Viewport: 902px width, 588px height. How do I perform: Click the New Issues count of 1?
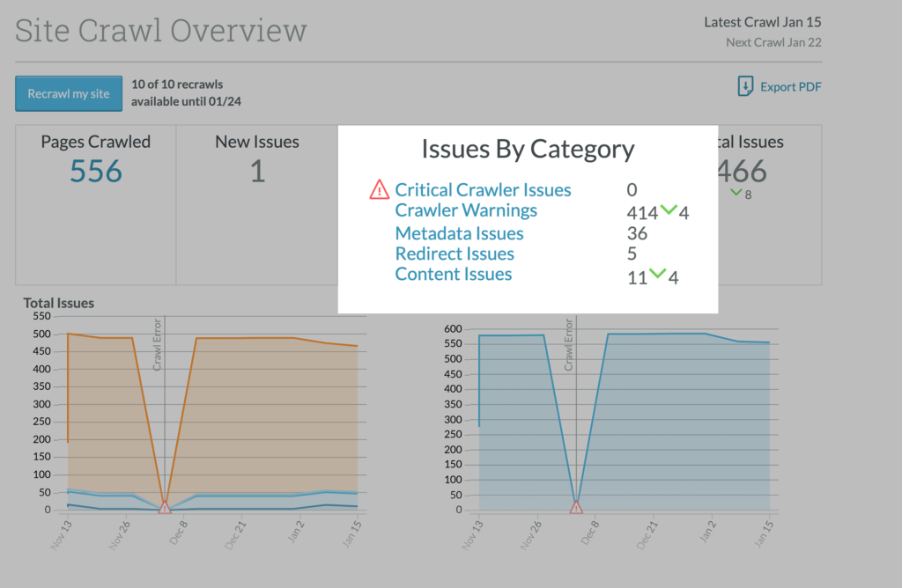[x=257, y=172]
